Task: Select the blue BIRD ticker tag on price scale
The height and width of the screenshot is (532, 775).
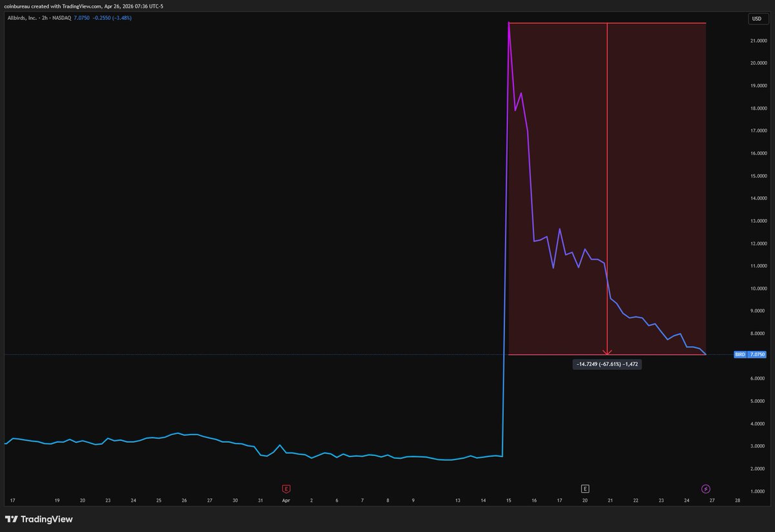Action: tap(741, 354)
